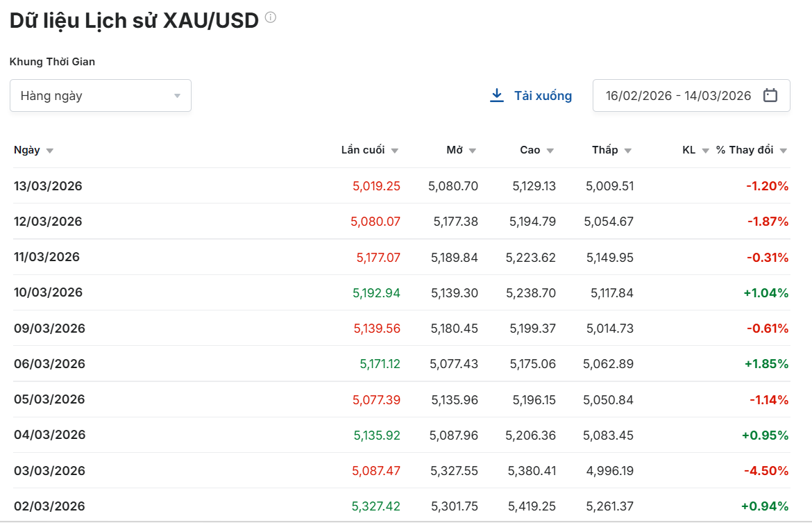This screenshot has height=523, width=812.
Task: Click the % Thay đổi header label
Action: 745,150
